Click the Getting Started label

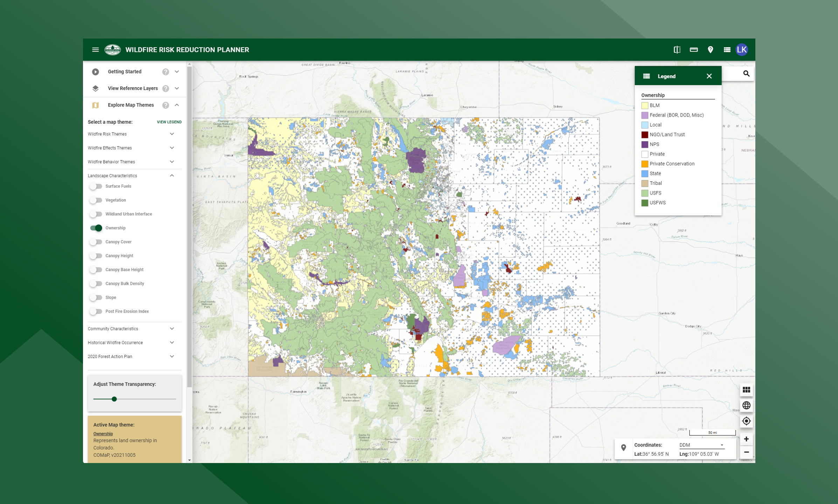125,71
